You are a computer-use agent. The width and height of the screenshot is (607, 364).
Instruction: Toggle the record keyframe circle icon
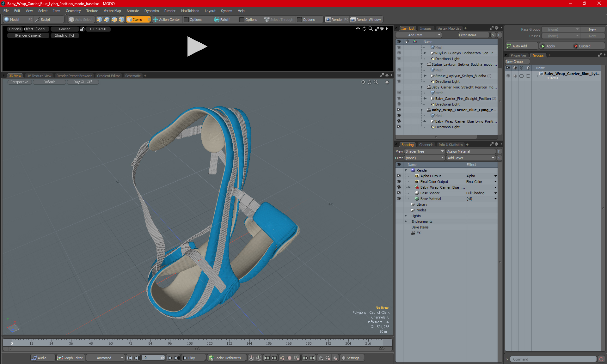point(289,358)
